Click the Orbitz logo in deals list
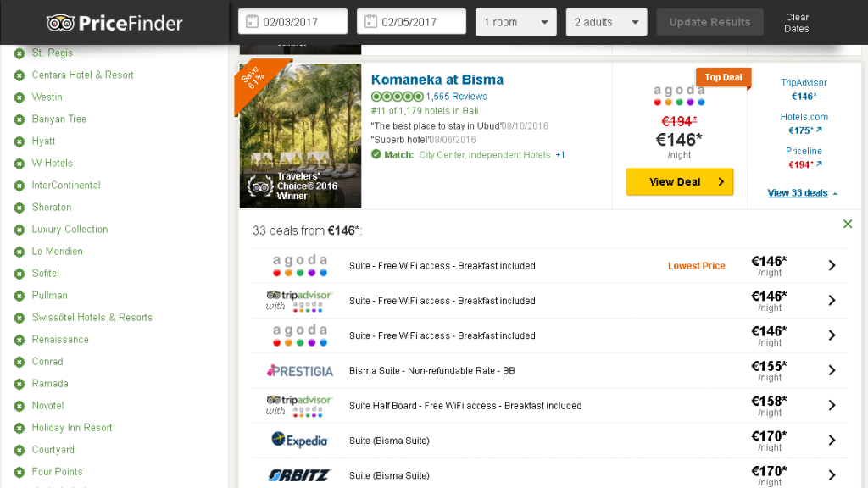The height and width of the screenshot is (488, 868). coord(299,475)
